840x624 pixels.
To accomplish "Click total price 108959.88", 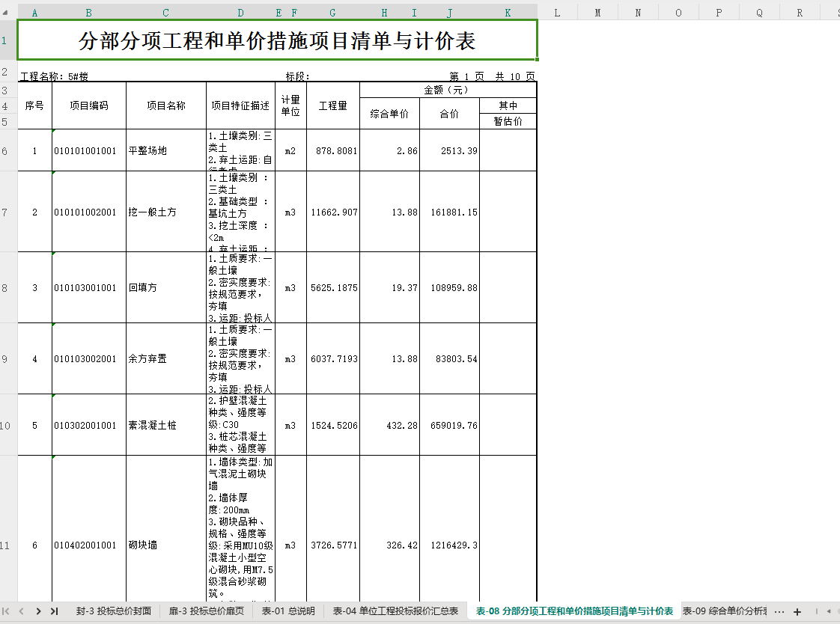I will pyautogui.click(x=449, y=287).
